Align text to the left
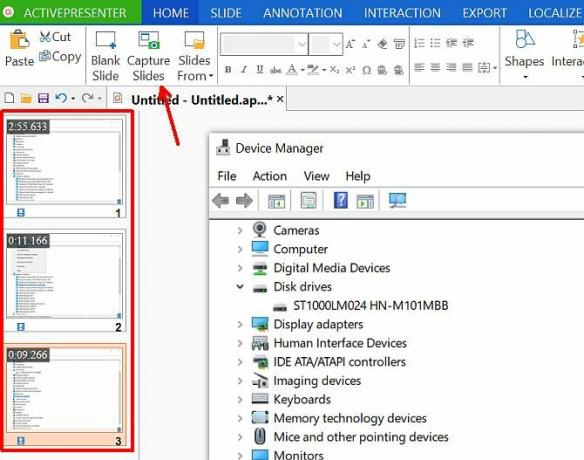This screenshot has height=460, width=584. [419, 67]
